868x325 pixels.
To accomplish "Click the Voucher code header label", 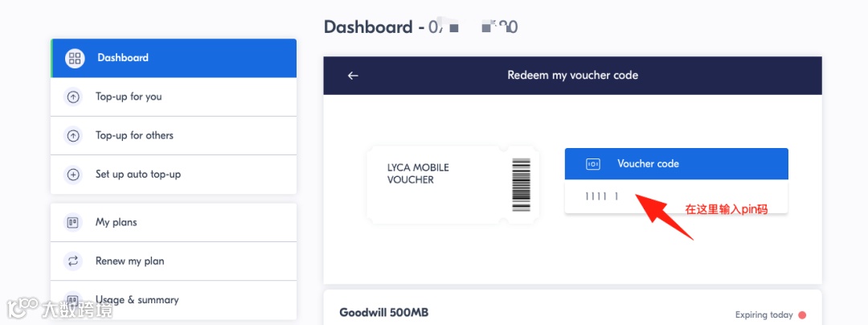I will click(648, 163).
